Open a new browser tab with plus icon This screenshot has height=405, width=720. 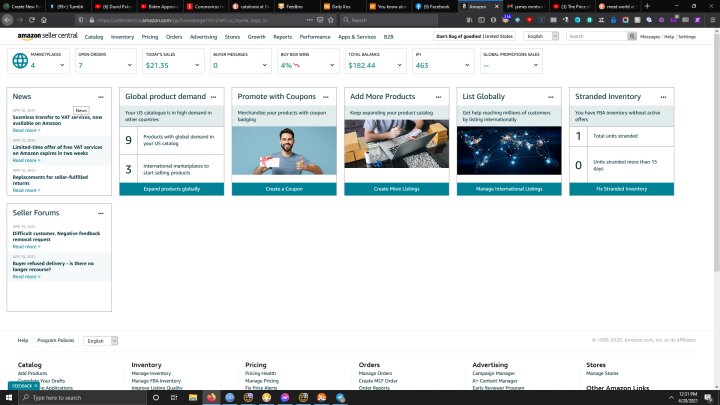(x=647, y=6)
